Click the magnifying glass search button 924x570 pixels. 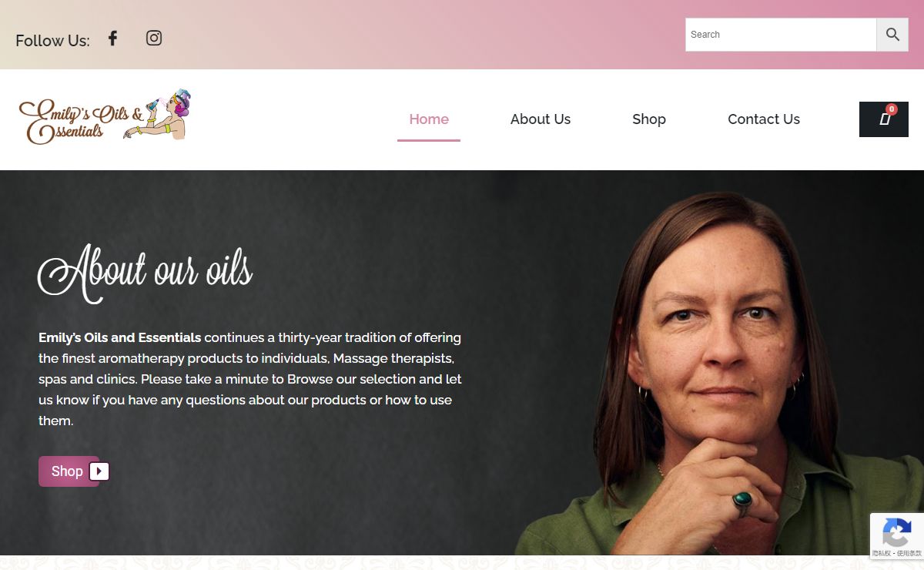click(x=892, y=35)
